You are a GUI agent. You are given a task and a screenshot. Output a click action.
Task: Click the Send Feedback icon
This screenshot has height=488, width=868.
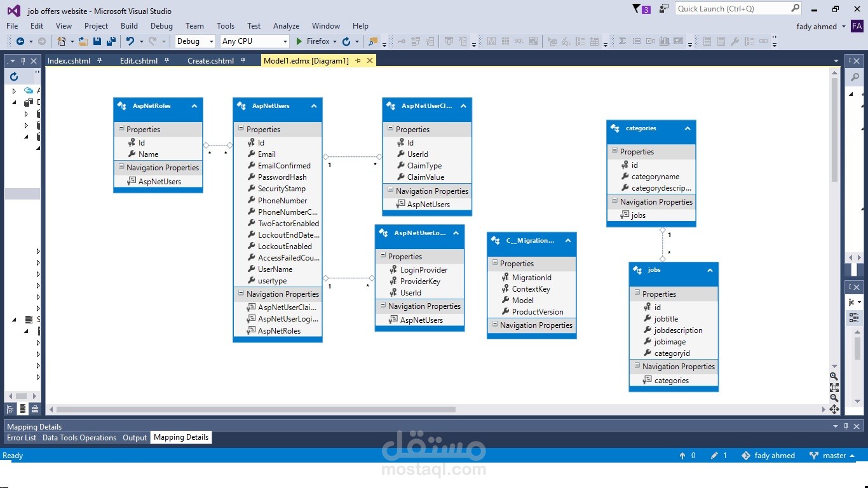pos(664,9)
